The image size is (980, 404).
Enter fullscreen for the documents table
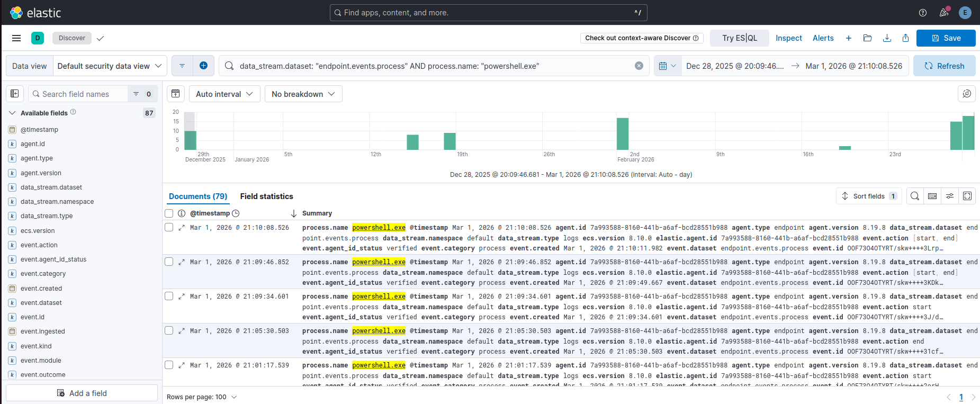coord(967,196)
